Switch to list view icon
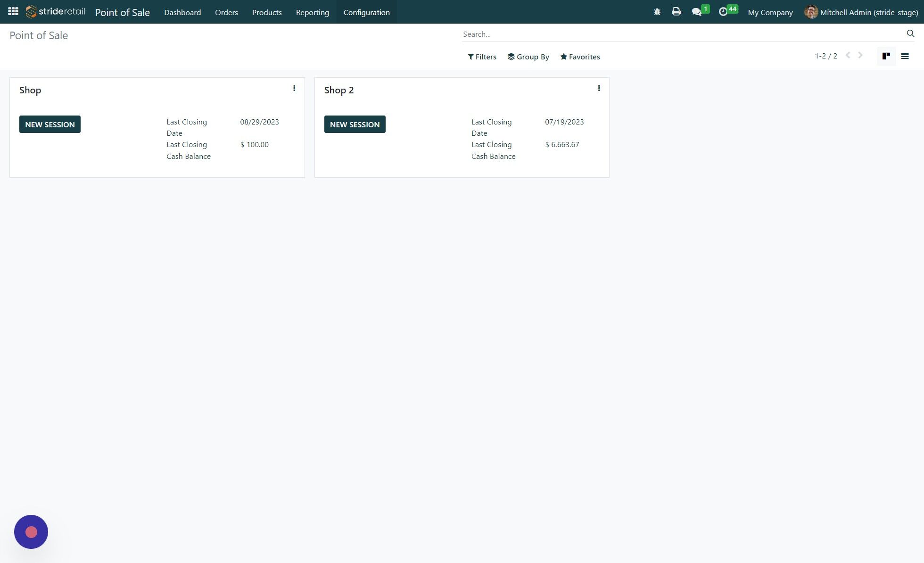 click(x=905, y=56)
